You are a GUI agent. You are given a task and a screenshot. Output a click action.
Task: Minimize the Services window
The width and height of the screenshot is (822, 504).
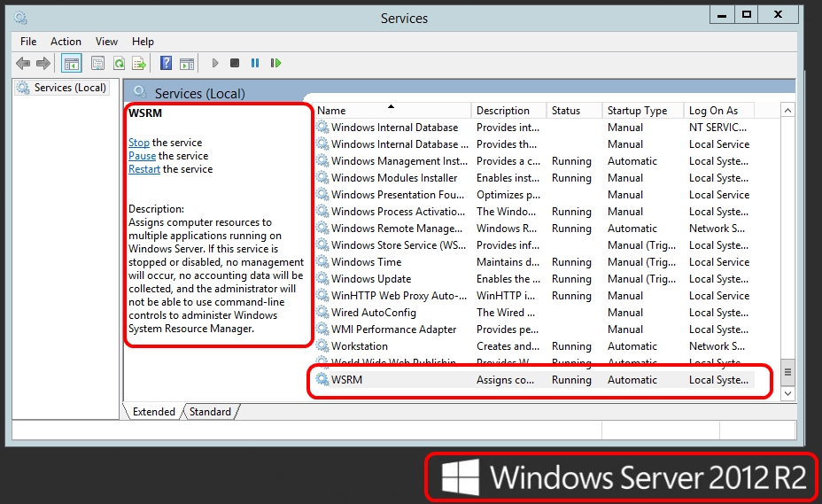(722, 15)
